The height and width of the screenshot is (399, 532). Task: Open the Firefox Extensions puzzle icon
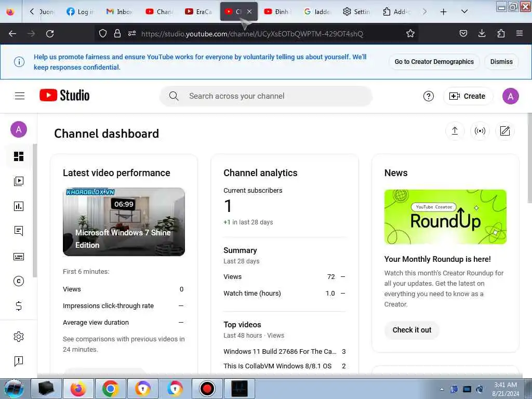[x=501, y=33]
